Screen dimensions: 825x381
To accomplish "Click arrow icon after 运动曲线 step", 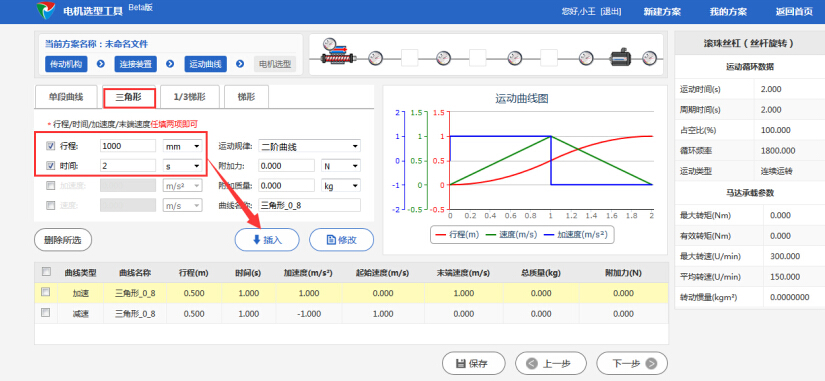I will pyautogui.click(x=240, y=64).
